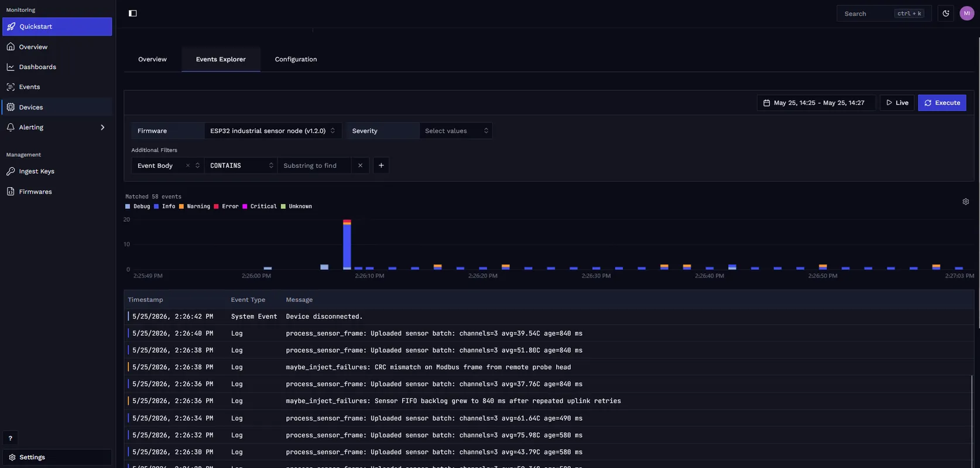
Task: Open the help question mark button
Action: point(10,438)
